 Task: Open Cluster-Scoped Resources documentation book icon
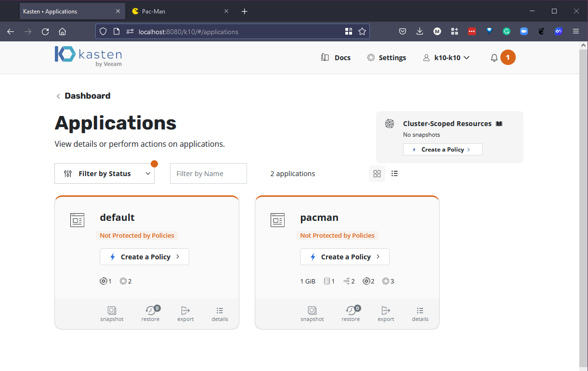coord(499,124)
